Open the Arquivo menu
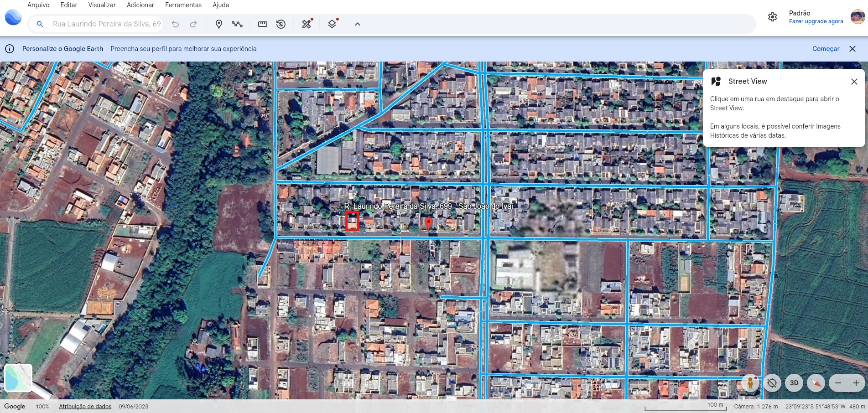This screenshot has width=868, height=413. point(38,5)
